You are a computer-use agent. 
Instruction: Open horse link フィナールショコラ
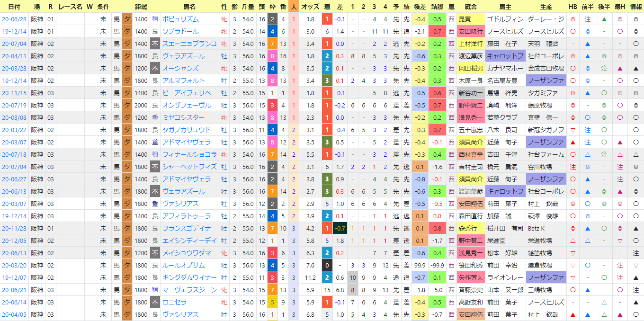click(189, 154)
